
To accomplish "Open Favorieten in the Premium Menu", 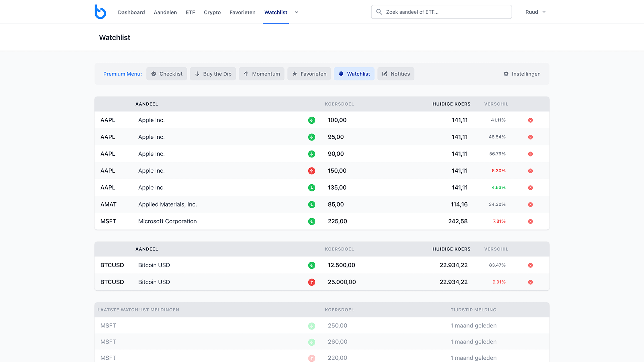I will click(x=309, y=74).
